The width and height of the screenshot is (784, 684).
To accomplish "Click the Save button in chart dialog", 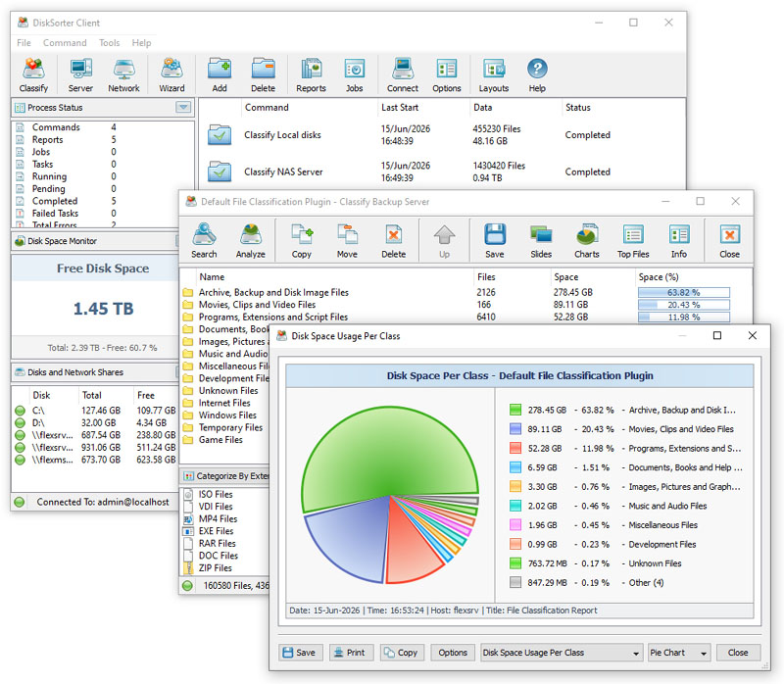I will [x=301, y=653].
